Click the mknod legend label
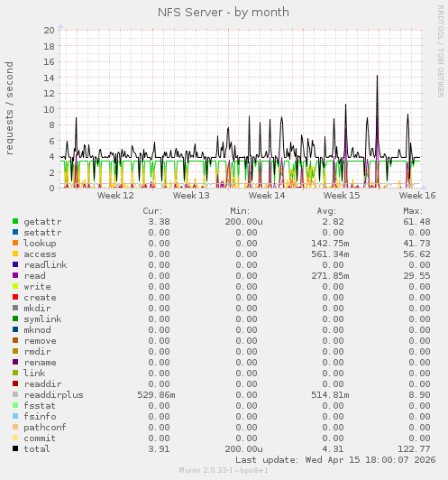 point(37,329)
